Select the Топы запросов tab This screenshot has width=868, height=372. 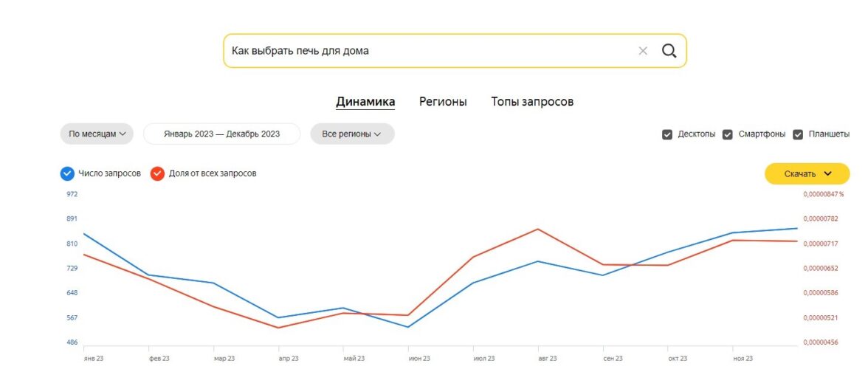[532, 102]
